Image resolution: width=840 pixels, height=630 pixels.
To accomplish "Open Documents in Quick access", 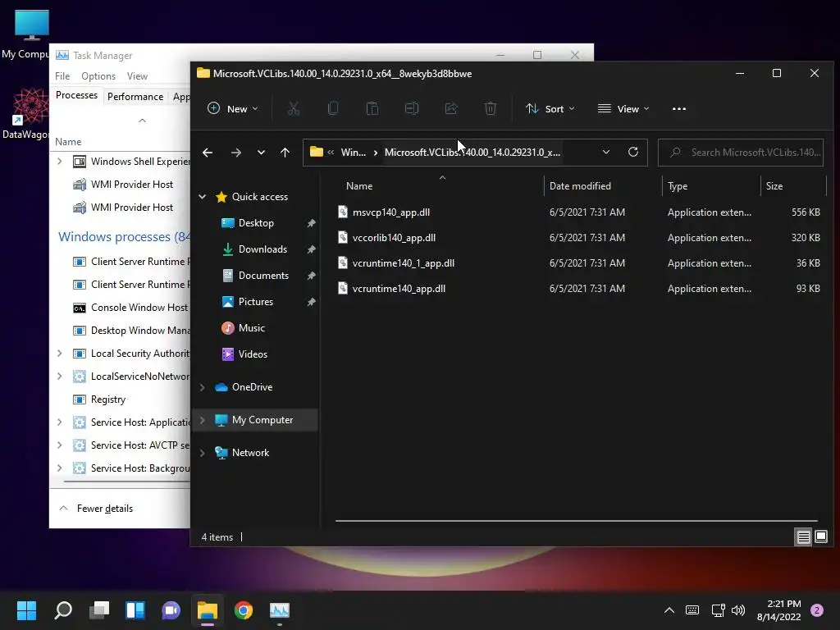I will [x=263, y=276].
